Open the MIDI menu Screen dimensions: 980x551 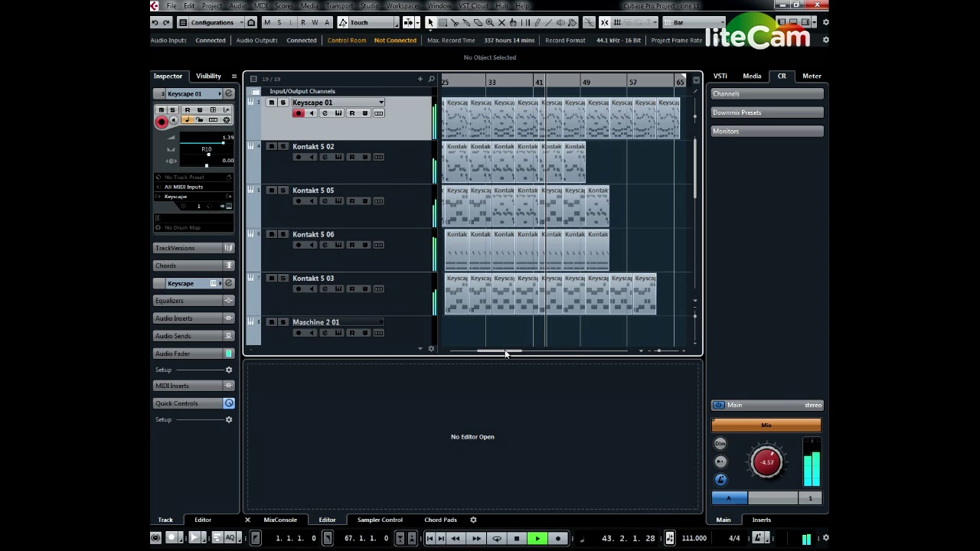pos(260,5)
